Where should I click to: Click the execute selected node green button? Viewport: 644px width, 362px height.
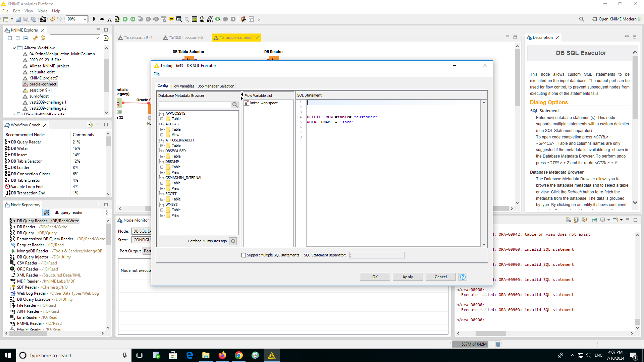125,19
